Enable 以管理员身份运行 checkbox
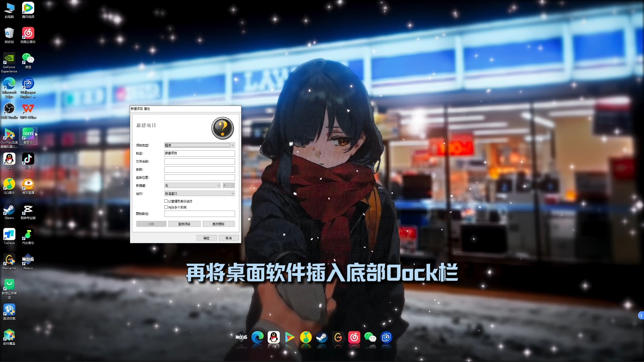Screen dimensions: 644x362 [x=166, y=201]
